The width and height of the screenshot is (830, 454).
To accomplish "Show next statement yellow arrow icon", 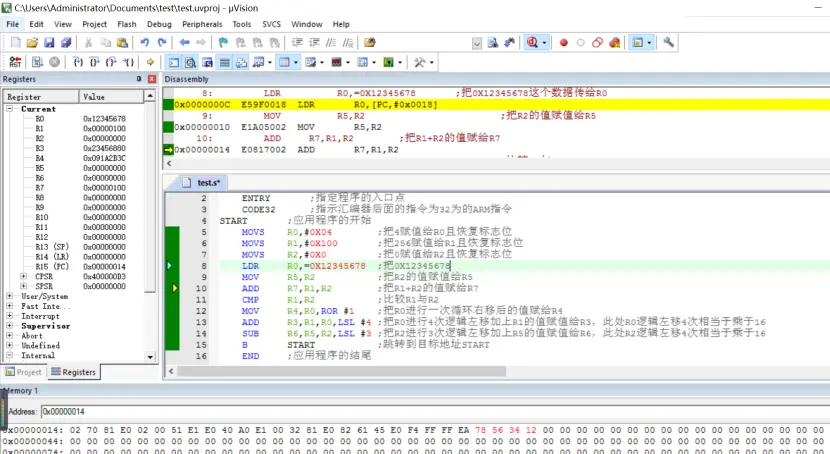I will [x=150, y=62].
